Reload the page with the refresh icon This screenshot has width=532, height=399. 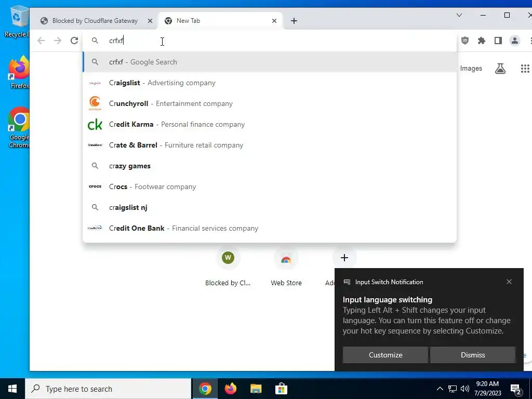74,41
